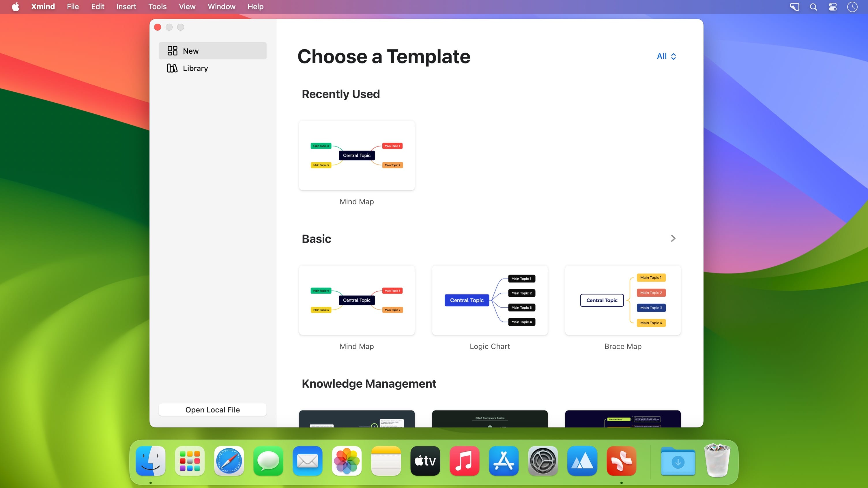Image resolution: width=868 pixels, height=488 pixels.
Task: Open the Apple menu
Action: (x=16, y=7)
